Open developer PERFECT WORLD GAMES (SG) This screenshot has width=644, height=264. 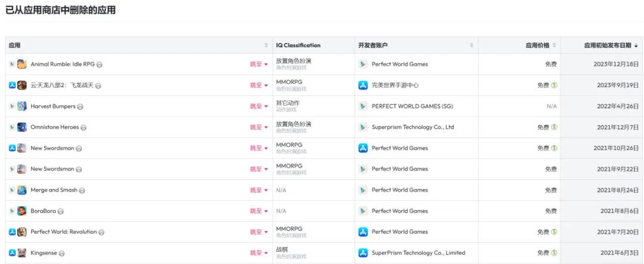point(413,106)
